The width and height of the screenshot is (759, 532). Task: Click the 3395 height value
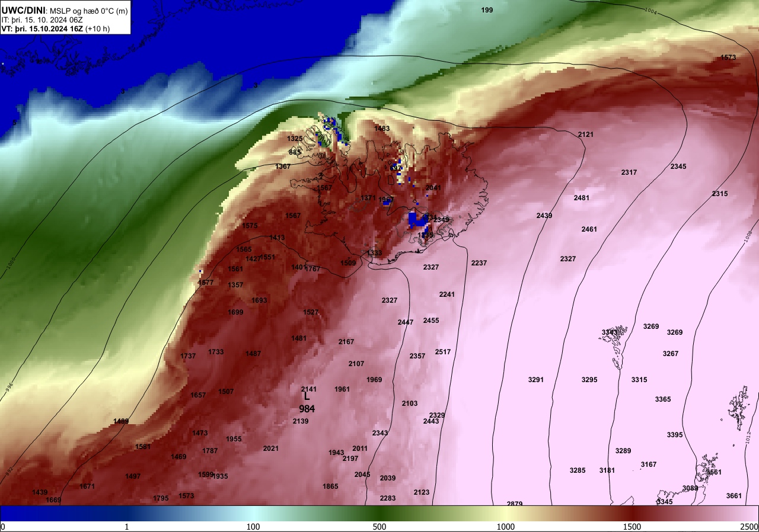675,435
